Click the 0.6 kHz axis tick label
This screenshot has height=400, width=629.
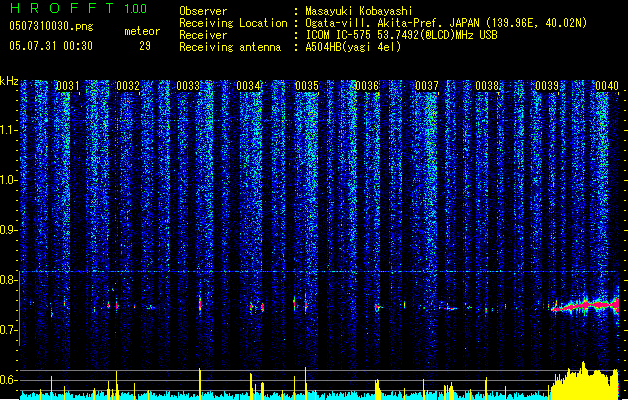tap(9, 380)
